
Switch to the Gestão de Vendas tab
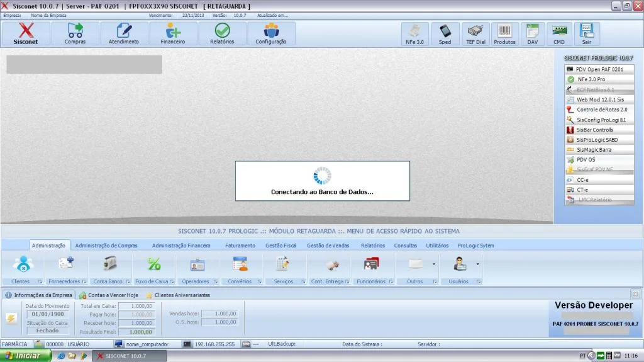[328, 246]
